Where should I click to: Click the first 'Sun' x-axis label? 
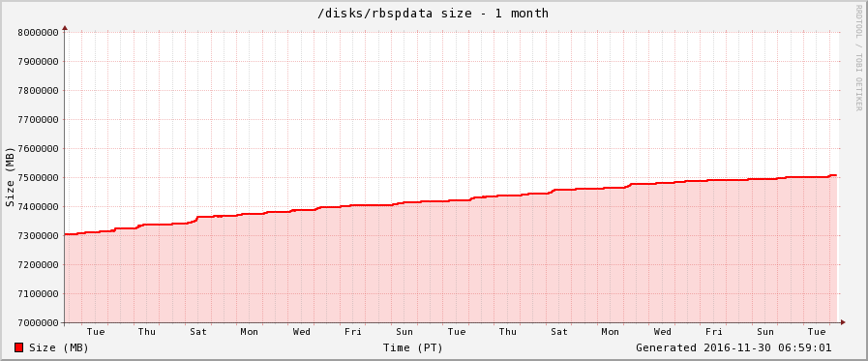click(404, 332)
